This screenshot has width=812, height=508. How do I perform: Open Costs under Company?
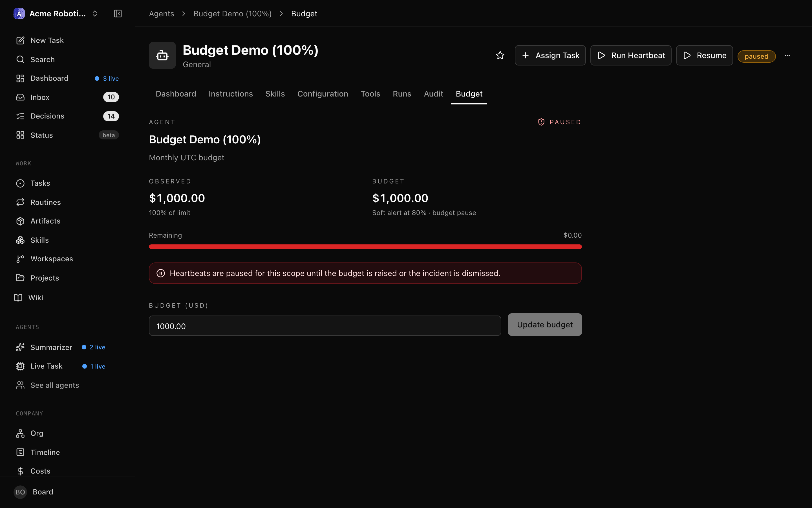point(67,471)
